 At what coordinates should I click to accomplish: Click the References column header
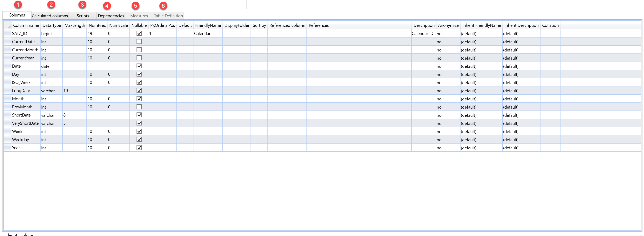click(x=359, y=25)
